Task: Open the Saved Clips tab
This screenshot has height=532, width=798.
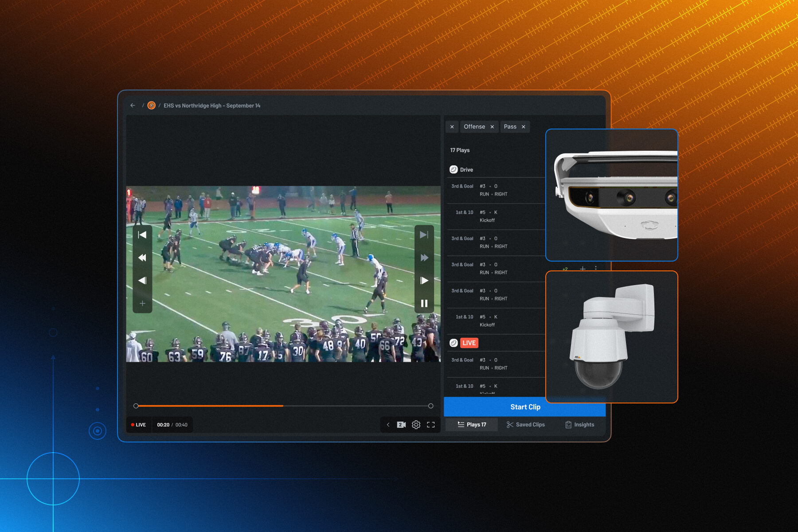Action: [525, 425]
